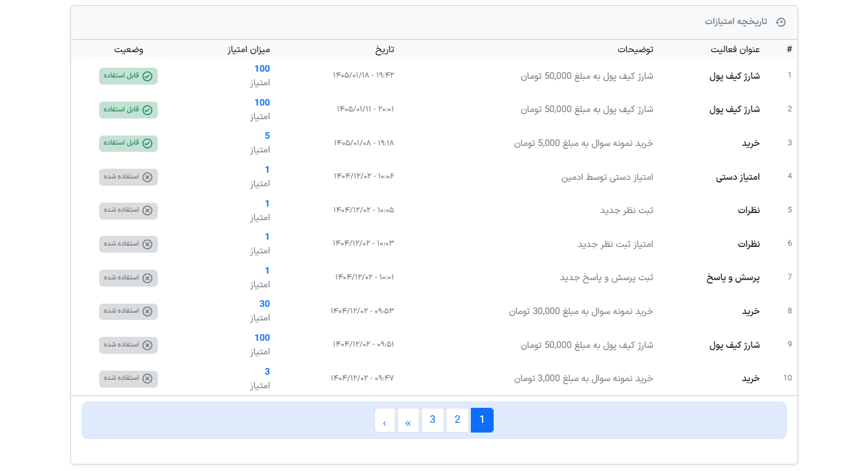Click the date ۱۴۰۴/۱۲/۰۲ - ۱۰:۰۶

364,176
